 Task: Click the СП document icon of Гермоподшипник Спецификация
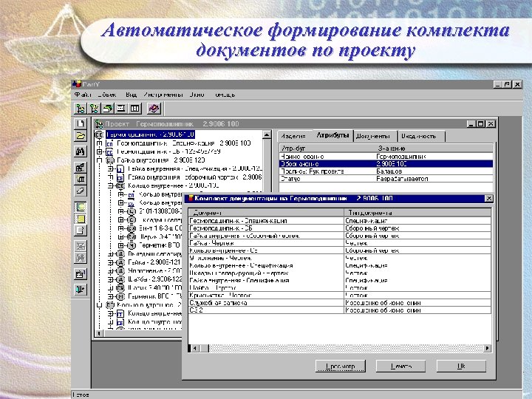click(x=109, y=143)
